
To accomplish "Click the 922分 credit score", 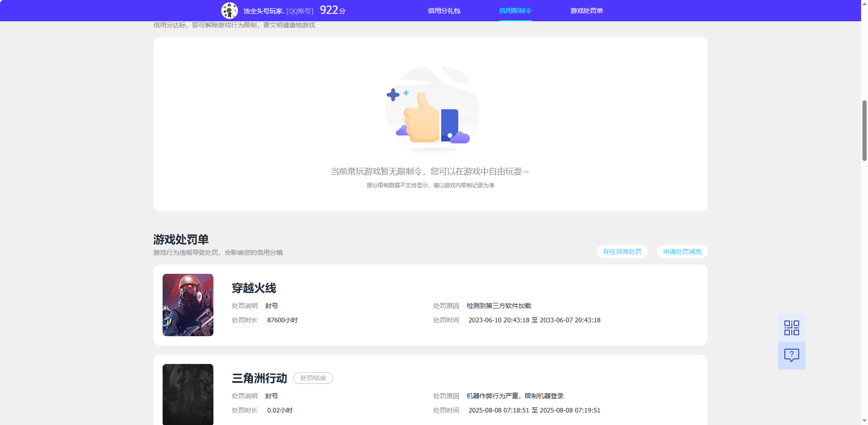I will pyautogui.click(x=333, y=10).
